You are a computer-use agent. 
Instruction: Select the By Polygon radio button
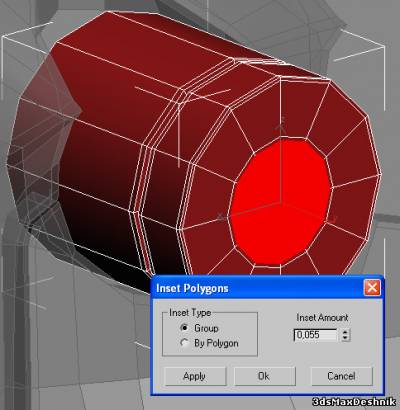pos(184,343)
